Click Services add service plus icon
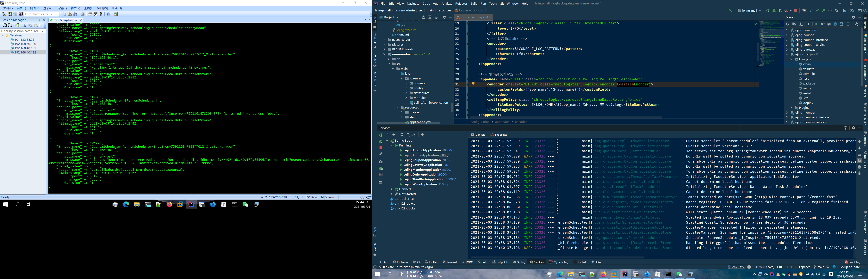Viewport: 868px width, 279px height. (423, 135)
